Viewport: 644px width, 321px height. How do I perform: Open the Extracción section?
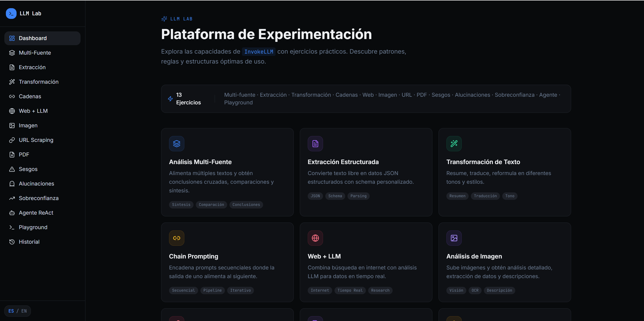(42, 67)
